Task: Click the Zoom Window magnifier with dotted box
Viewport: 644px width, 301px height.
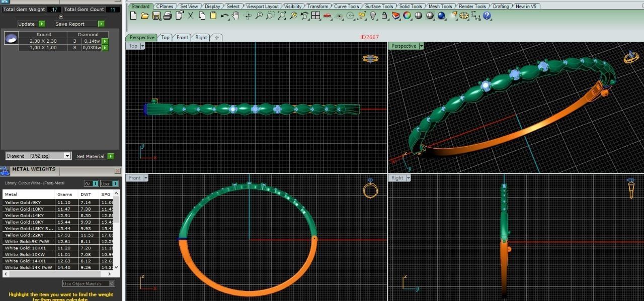Action: pos(270,16)
